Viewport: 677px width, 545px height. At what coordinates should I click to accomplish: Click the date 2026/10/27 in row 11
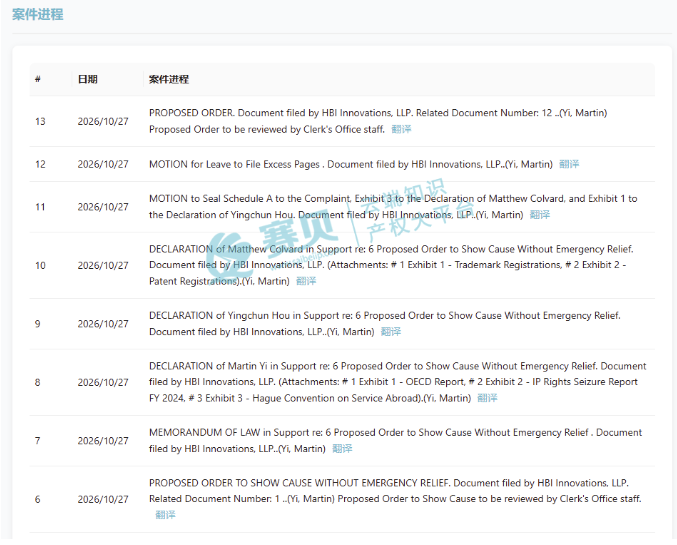coord(103,207)
